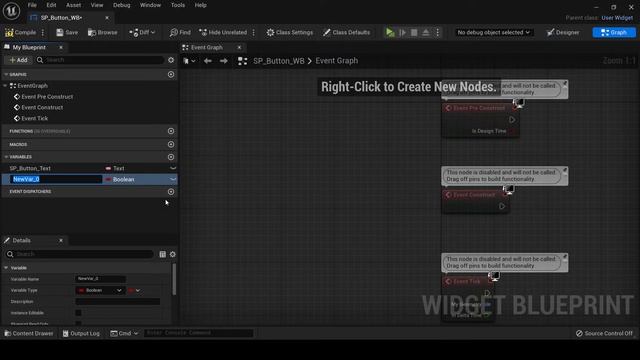Browse to asset in Content Browser
This screenshot has width=640, height=360.
[102, 32]
